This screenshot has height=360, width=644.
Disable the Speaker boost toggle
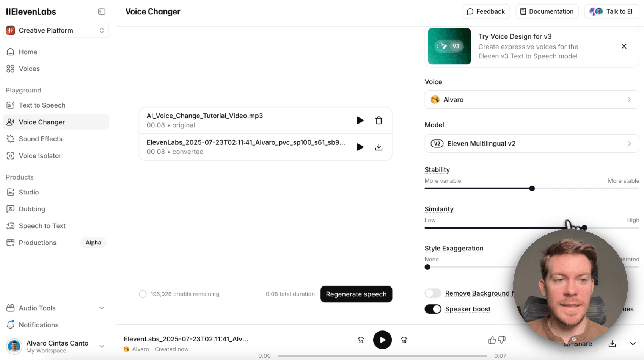click(433, 309)
